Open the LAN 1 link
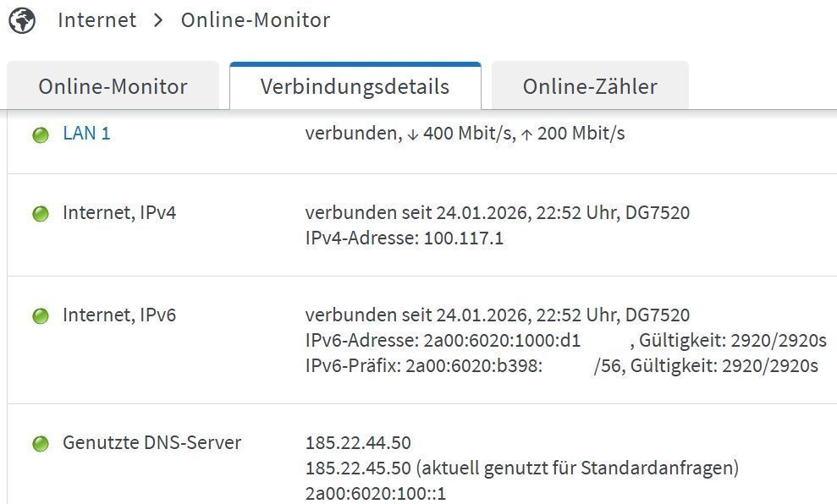837x504 pixels. click(86, 134)
